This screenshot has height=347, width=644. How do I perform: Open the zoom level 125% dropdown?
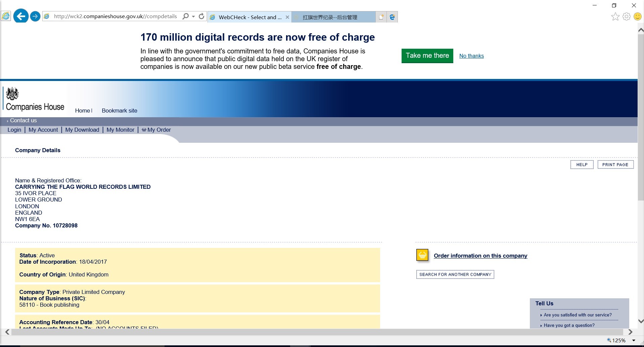633,340
